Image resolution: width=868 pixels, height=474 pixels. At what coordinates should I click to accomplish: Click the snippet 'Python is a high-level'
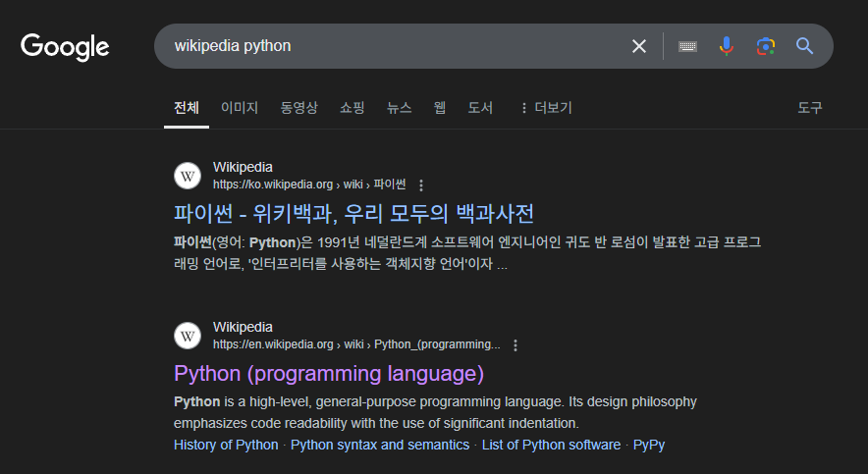point(435,412)
